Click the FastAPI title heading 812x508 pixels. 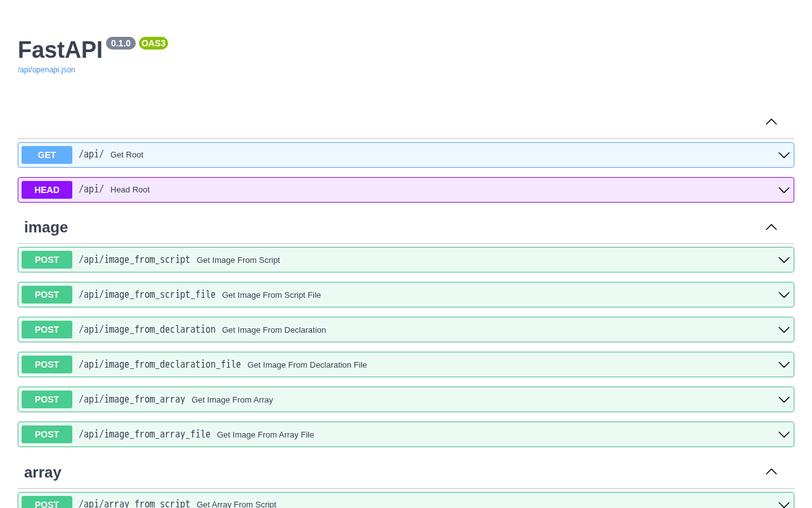pos(60,50)
